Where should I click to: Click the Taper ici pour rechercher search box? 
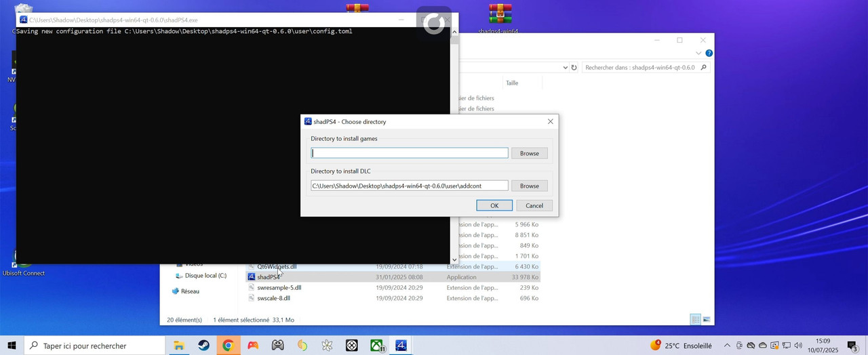(95, 346)
